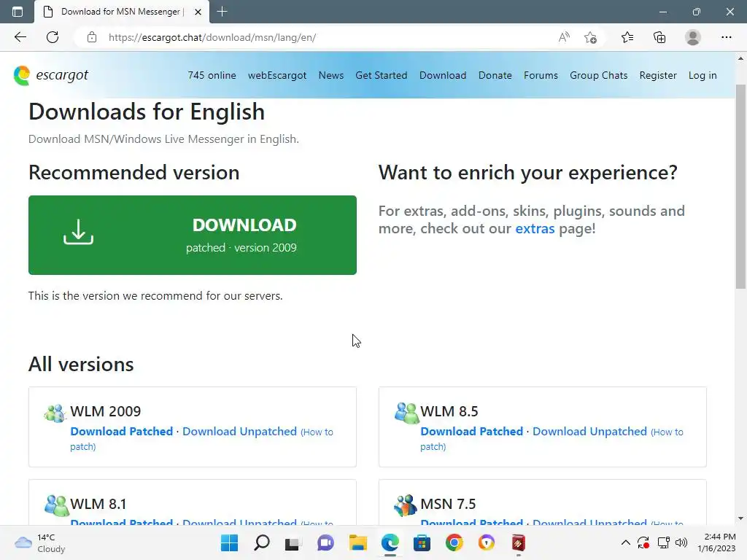The image size is (747, 560).
Task: Open the clock showing 2:44 PM 1/16/2023
Action: (x=716, y=542)
